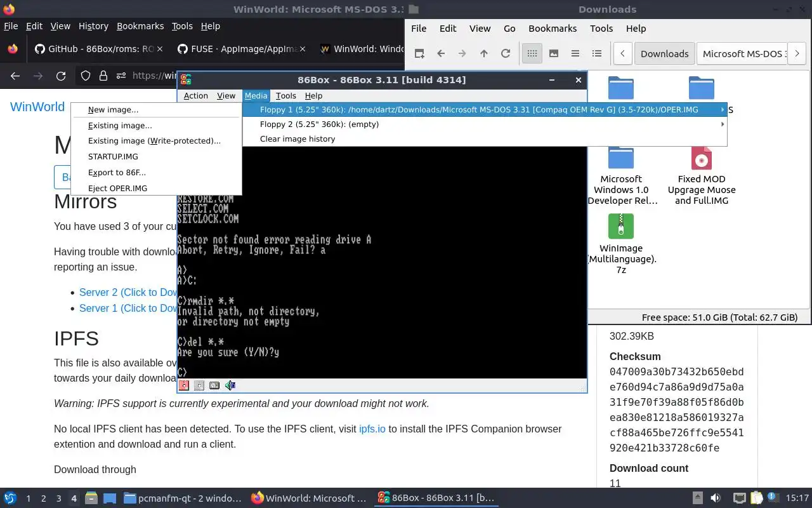Click the ipfs.io link
Screen dimensions: 812x508
click(372, 429)
